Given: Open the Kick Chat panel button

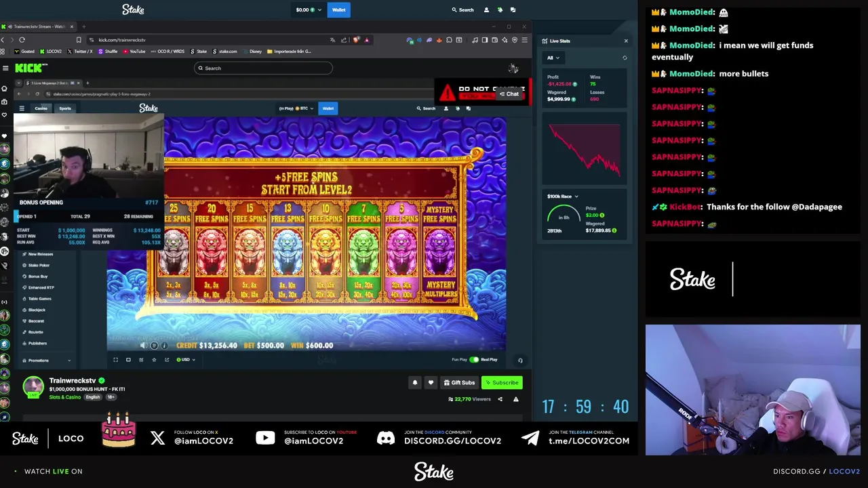Looking at the screenshot, I should click(x=509, y=94).
